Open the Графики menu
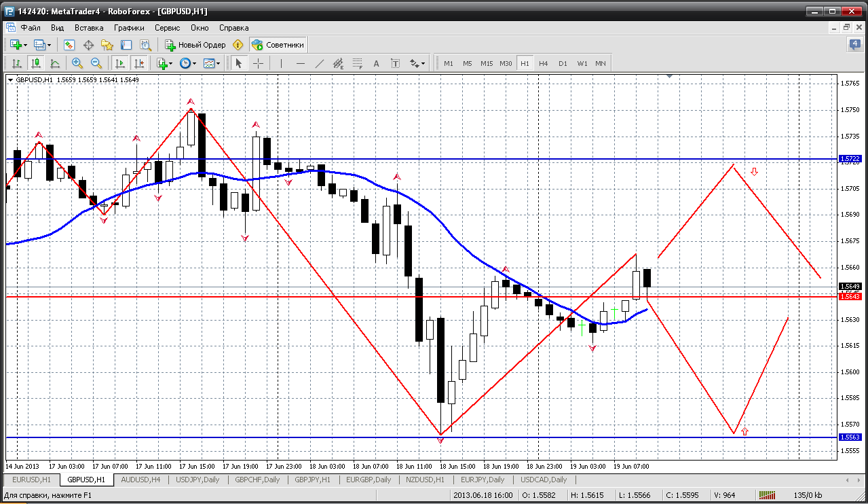 pos(129,28)
